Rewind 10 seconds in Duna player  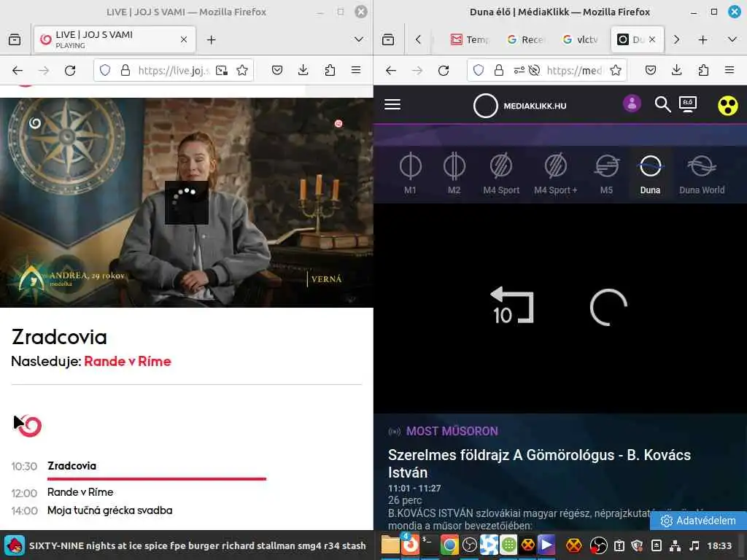click(x=512, y=306)
